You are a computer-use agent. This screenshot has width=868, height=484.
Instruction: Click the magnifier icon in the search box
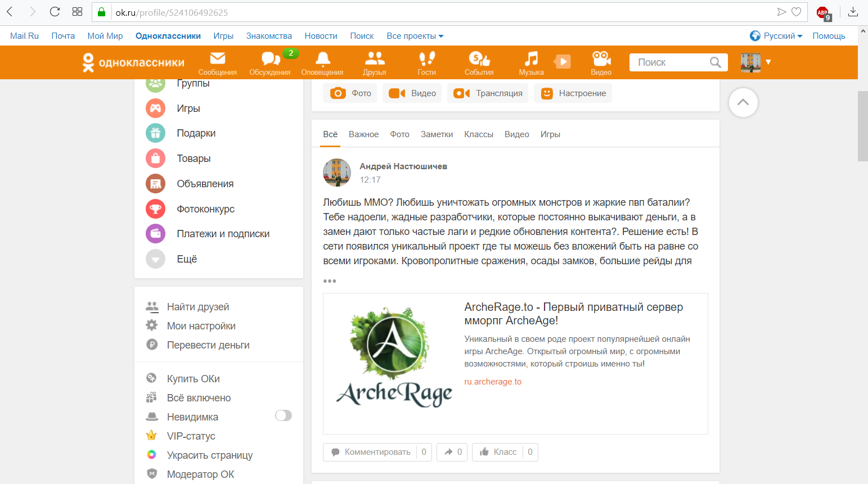715,62
